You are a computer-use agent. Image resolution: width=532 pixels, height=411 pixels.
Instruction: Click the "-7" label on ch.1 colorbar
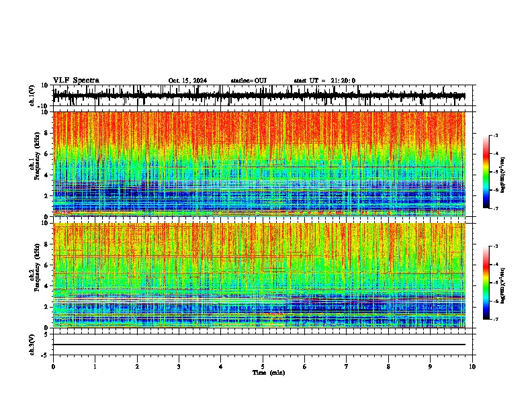tap(495, 208)
